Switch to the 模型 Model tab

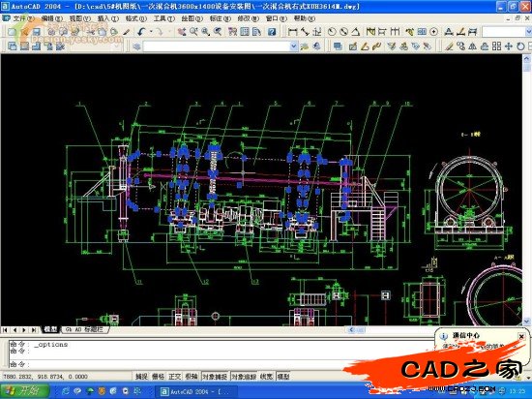point(50,329)
